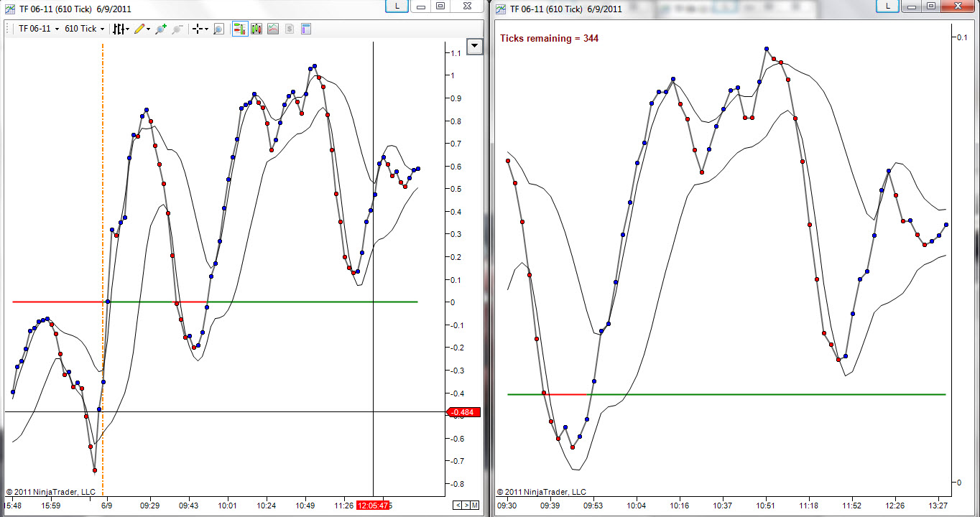Click the left window's chart title icon
The image size is (980, 517).
click(10, 9)
